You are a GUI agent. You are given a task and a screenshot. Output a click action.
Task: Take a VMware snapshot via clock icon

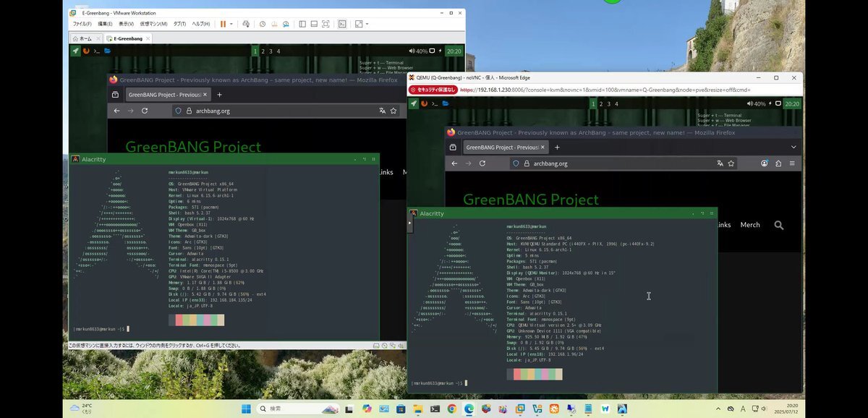click(262, 24)
